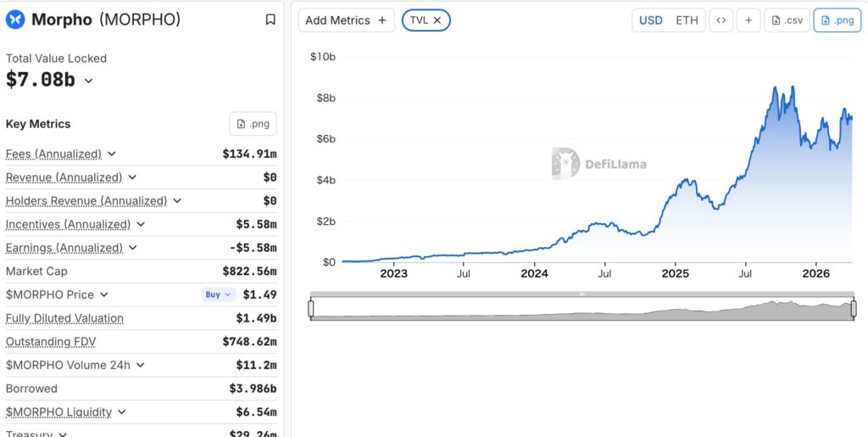This screenshot has width=868, height=437.
Task: Expand Incentives (Annualized) row
Action: click(141, 225)
